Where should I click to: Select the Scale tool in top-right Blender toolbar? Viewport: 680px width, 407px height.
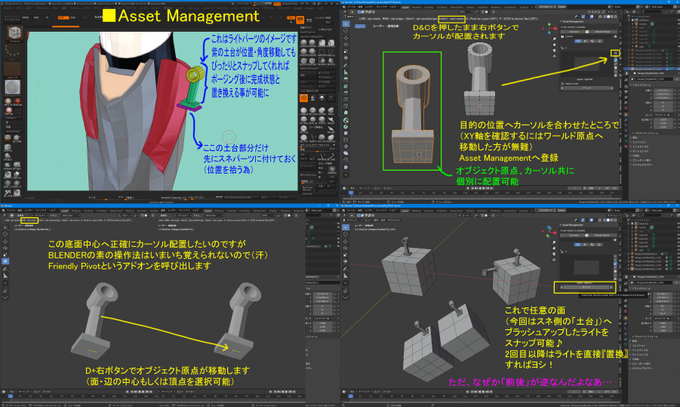(x=346, y=51)
